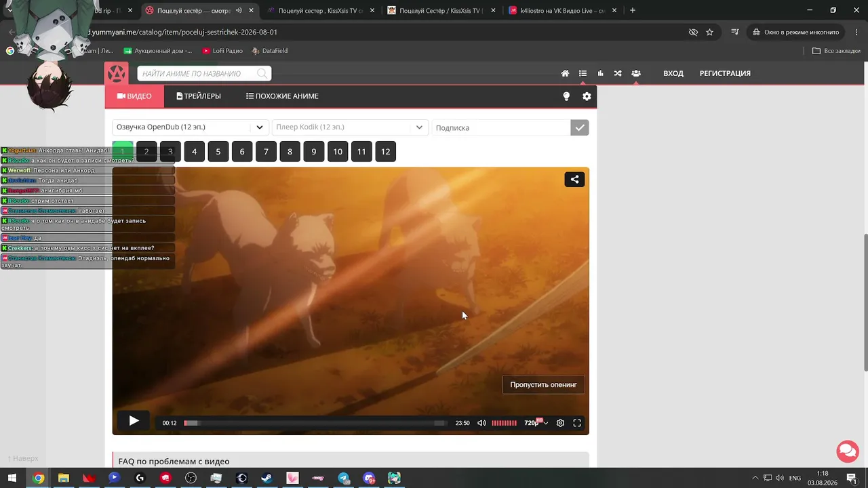Open the Chrome three-dot menu
The height and width of the screenshot is (488, 868).
pos(856,32)
